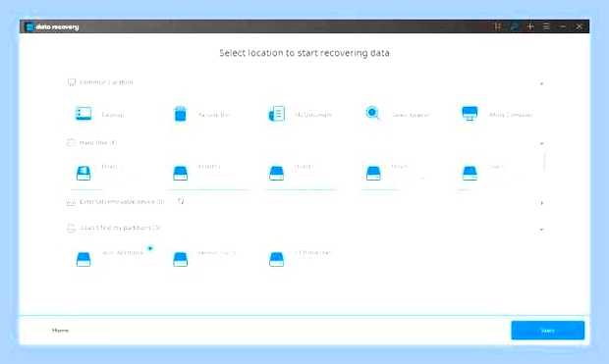
Task: Use the Hard Disk section scrollbar
Action: point(544,162)
